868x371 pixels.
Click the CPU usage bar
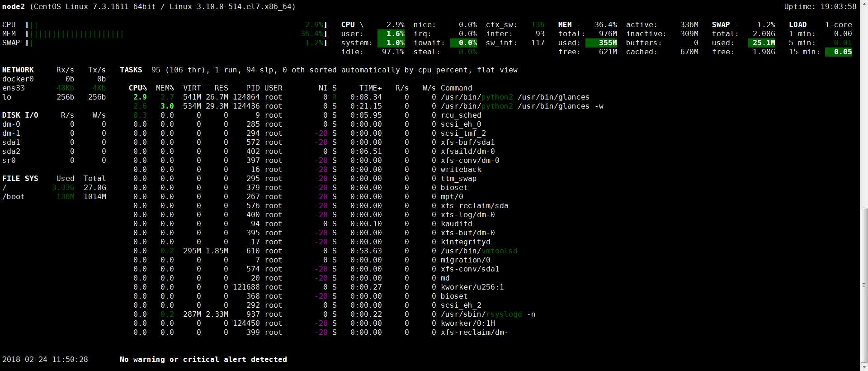pyautogui.click(x=176, y=25)
